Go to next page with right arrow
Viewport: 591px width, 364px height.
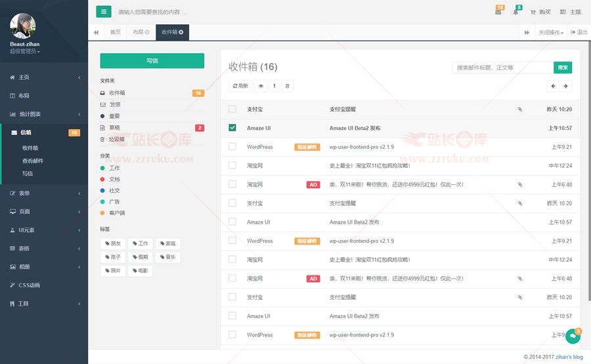(565, 86)
